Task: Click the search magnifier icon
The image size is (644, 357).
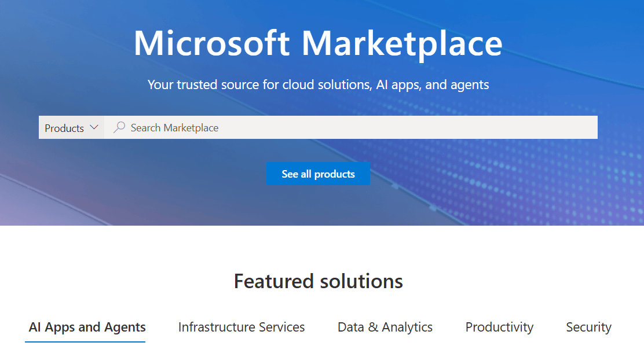Action: [119, 127]
